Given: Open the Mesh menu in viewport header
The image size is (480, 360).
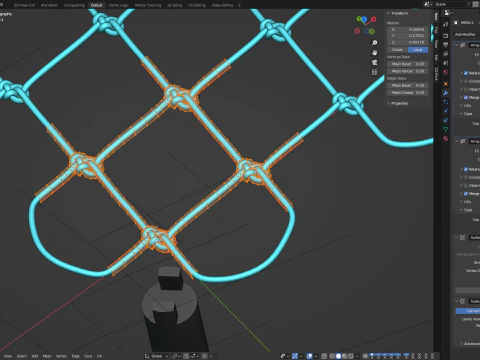Looking at the screenshot, I should point(47,356).
